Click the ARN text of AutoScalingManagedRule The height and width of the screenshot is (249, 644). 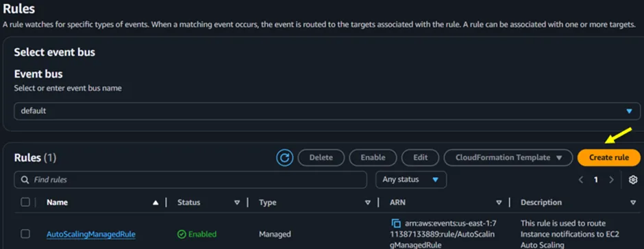click(443, 234)
